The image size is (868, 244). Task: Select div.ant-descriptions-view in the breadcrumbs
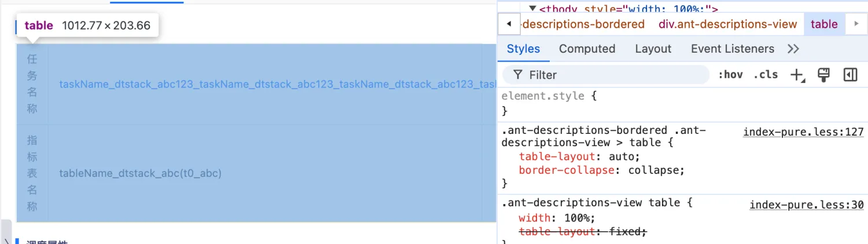tap(727, 24)
